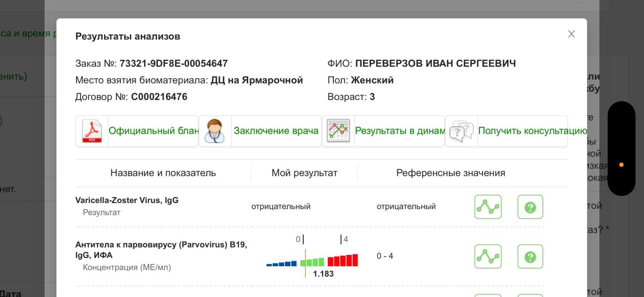Click the "Мой результат" column header
This screenshot has width=644, height=297.
[304, 173]
